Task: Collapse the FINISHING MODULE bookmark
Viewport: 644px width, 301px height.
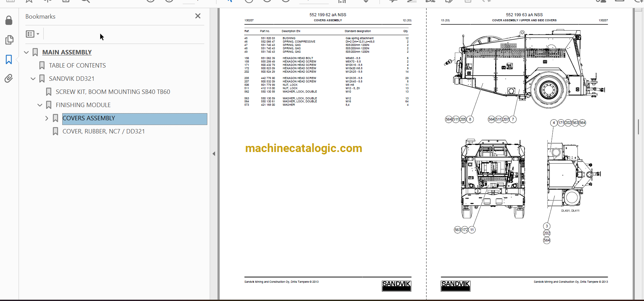Action: click(40, 105)
